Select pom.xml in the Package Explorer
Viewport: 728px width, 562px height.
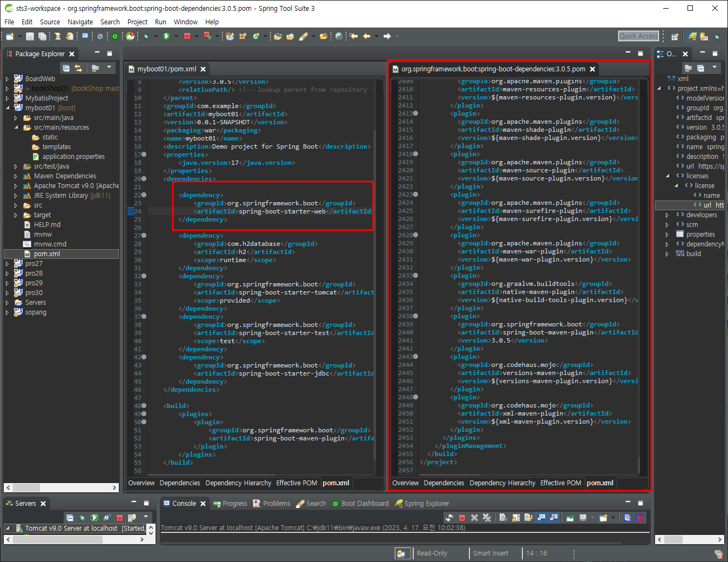[47, 254]
